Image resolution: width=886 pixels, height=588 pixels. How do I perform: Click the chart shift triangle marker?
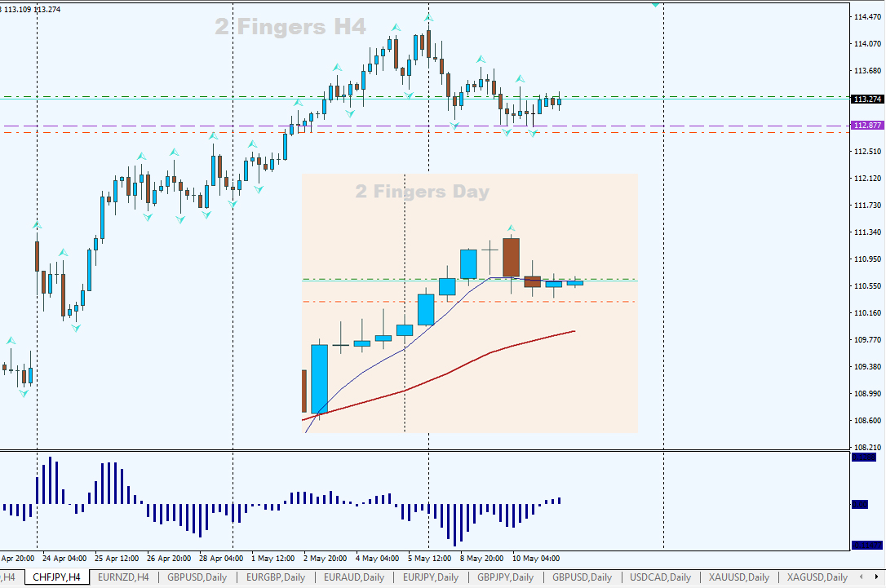(655, 5)
